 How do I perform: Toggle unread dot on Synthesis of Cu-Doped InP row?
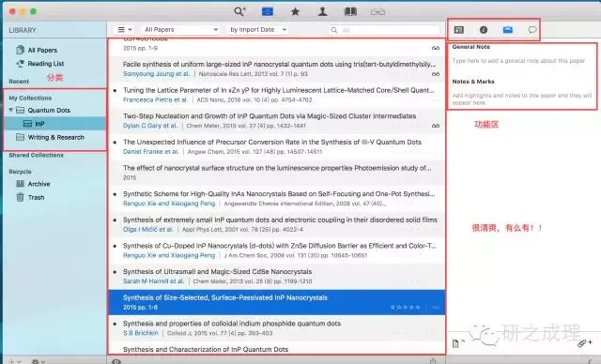coord(115,246)
